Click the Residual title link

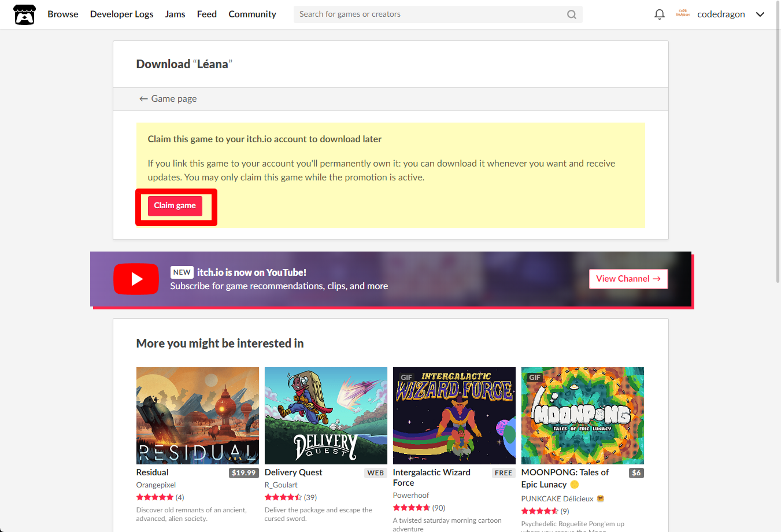pyautogui.click(x=153, y=472)
